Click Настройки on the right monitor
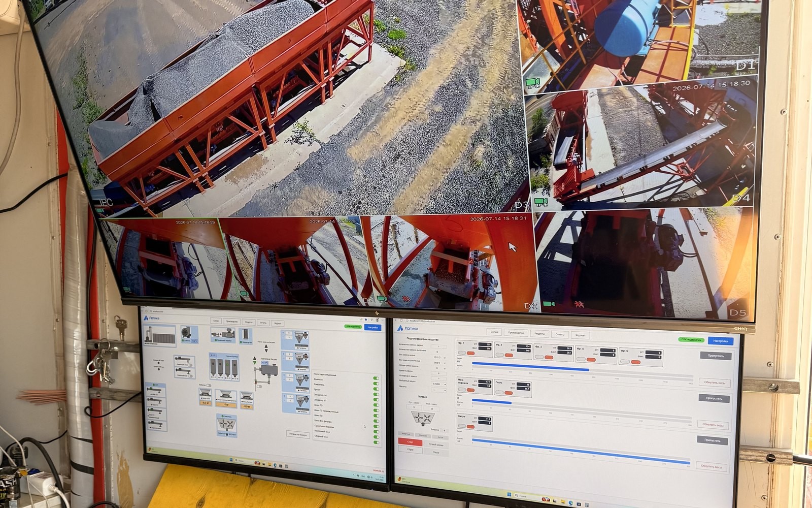The width and height of the screenshot is (812, 508). click(721, 341)
